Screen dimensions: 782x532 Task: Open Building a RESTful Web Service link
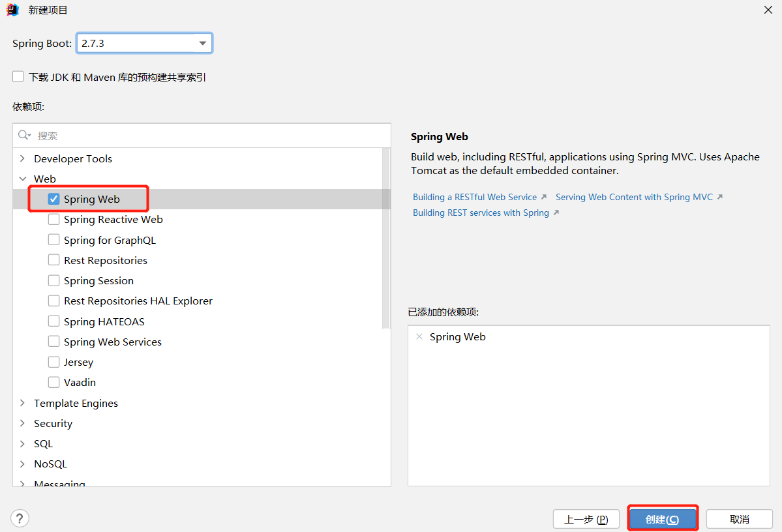click(474, 197)
